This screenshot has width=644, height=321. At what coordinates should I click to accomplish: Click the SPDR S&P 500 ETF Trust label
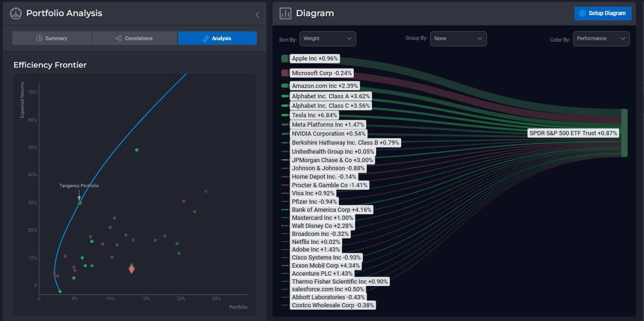coord(573,133)
